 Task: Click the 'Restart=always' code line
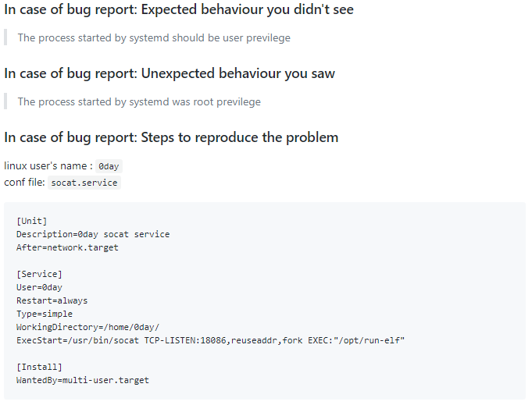52,300
